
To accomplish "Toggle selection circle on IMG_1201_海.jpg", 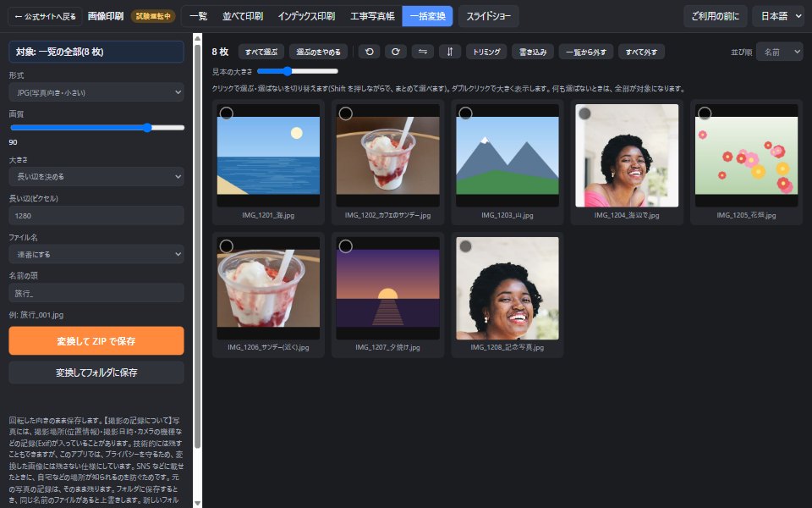I will point(227,113).
